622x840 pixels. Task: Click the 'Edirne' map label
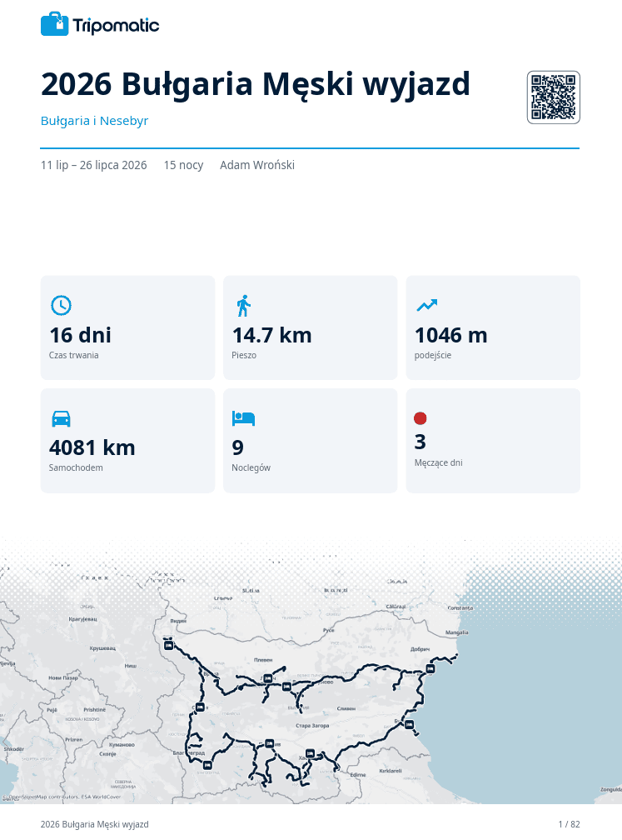(x=358, y=775)
